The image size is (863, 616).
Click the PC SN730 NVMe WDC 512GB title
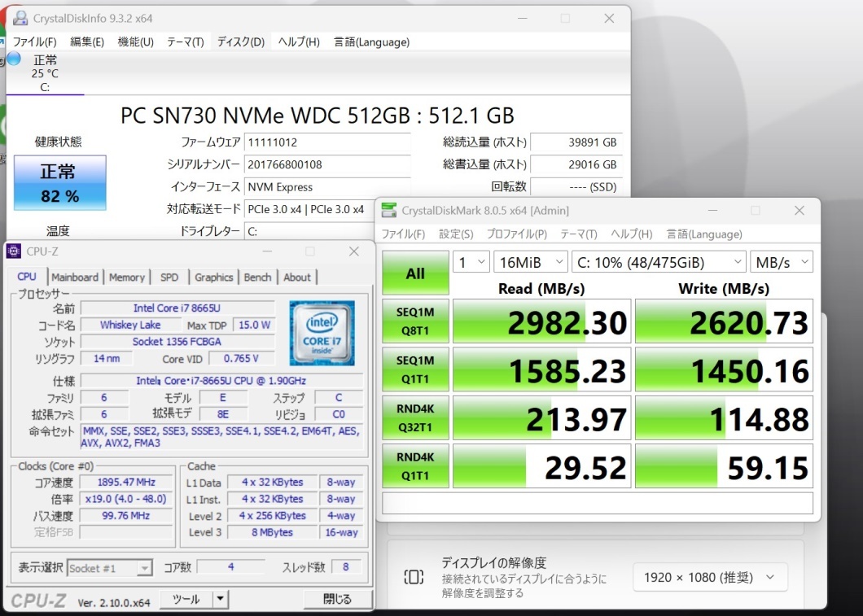point(317,116)
